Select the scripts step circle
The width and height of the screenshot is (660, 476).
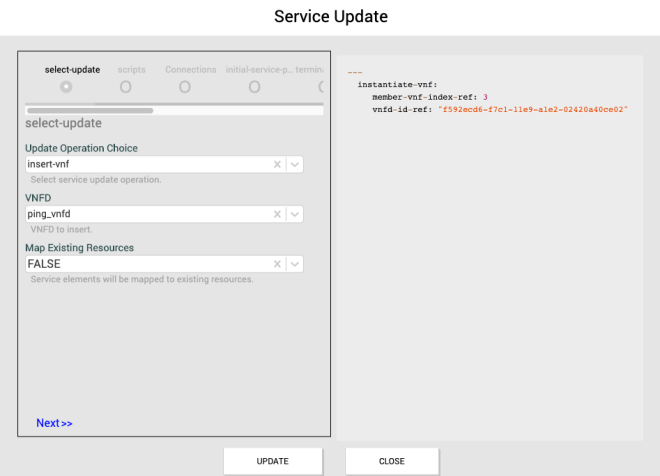[125, 87]
